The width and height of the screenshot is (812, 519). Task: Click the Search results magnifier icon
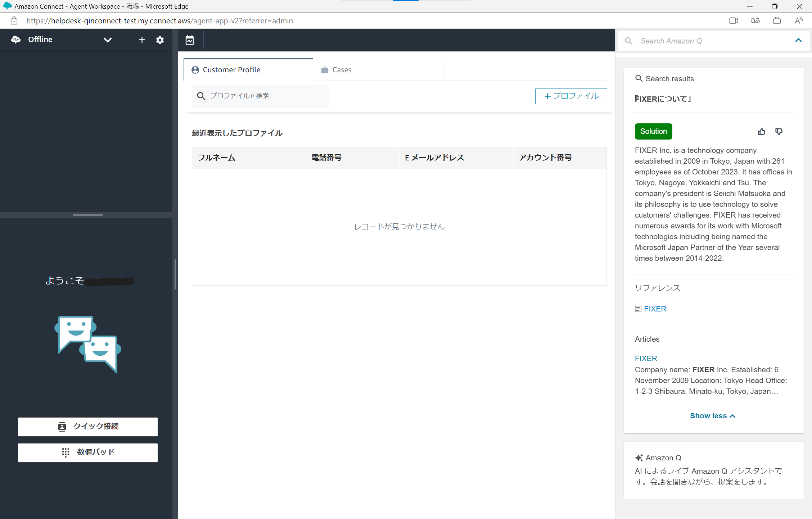(639, 78)
